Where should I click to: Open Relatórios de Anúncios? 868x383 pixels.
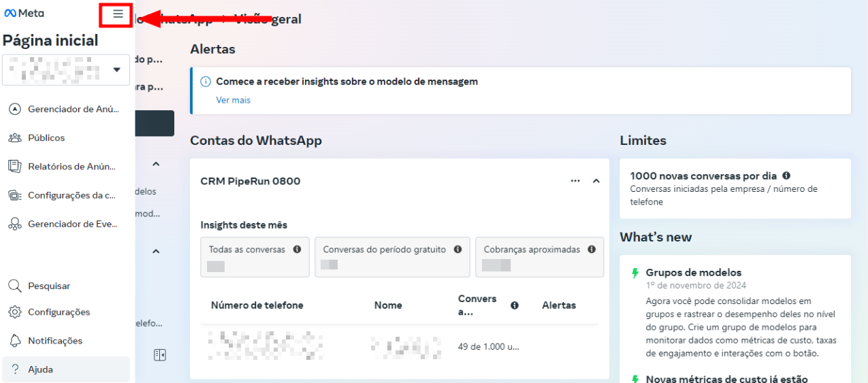click(x=71, y=166)
